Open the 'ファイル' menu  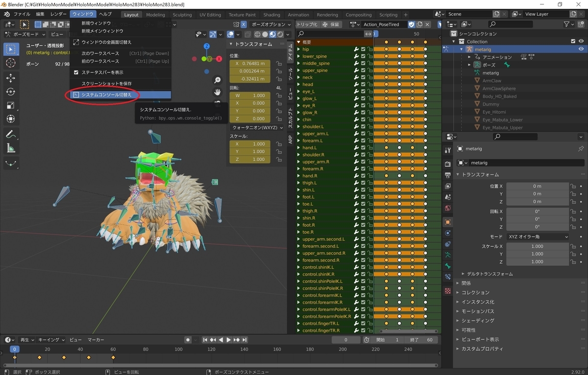pyautogui.click(x=22, y=14)
